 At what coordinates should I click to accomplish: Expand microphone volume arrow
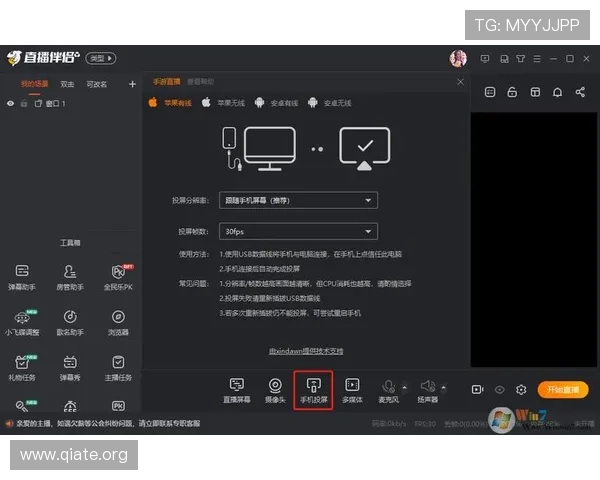[x=404, y=387]
